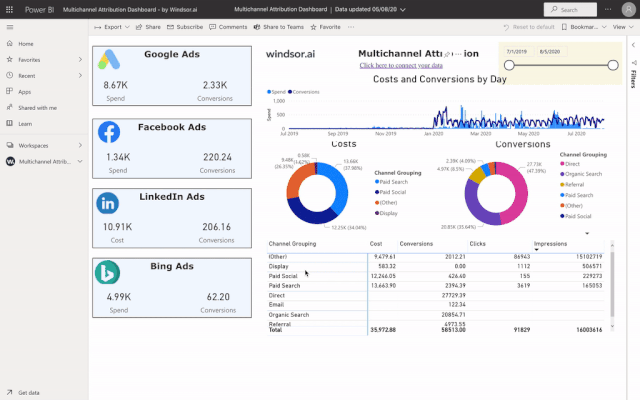
Task: Open header more options ellipsis
Action: [608, 9]
